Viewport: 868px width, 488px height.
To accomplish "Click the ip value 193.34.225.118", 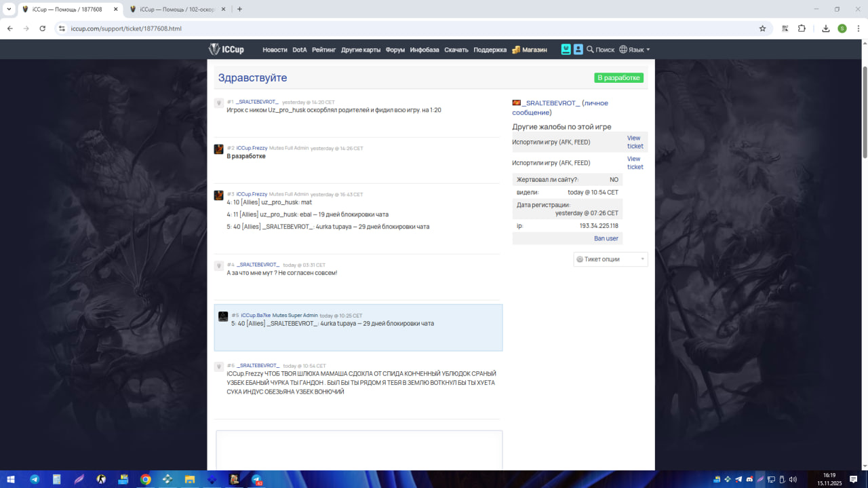I will [599, 225].
